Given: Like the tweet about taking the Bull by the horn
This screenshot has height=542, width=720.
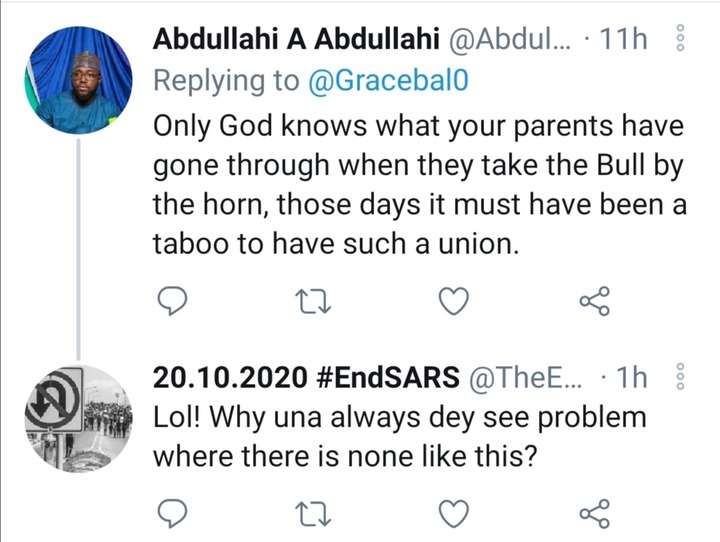Looking at the screenshot, I should pos(454,301).
